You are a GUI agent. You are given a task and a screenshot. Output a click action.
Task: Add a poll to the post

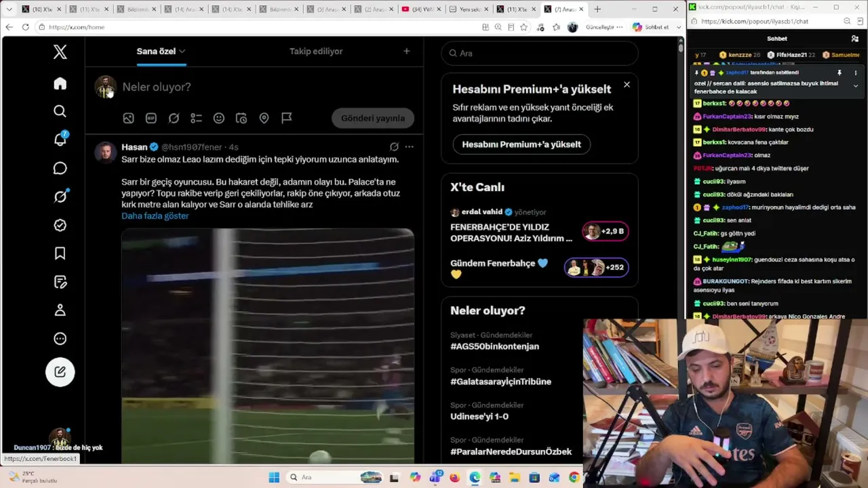coord(196,118)
